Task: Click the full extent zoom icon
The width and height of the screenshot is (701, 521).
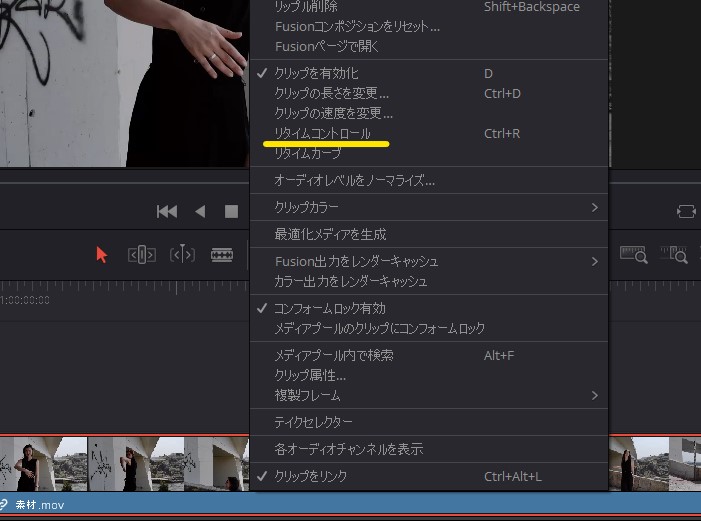Action: tap(634, 254)
